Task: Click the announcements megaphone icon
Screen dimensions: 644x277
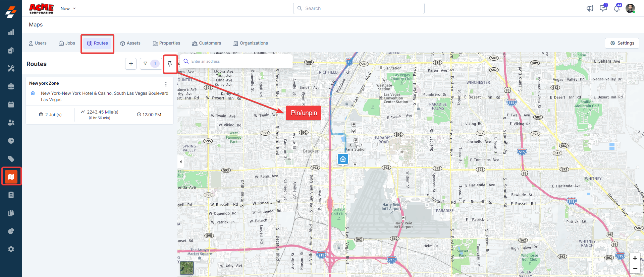Action: [590, 8]
